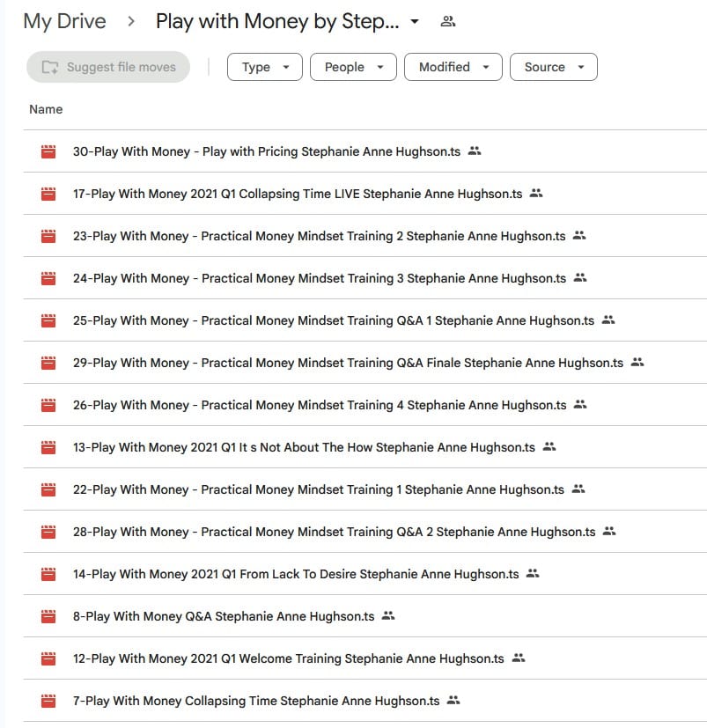Click video icon for 25-Training Q&A 1

pyautogui.click(x=48, y=320)
